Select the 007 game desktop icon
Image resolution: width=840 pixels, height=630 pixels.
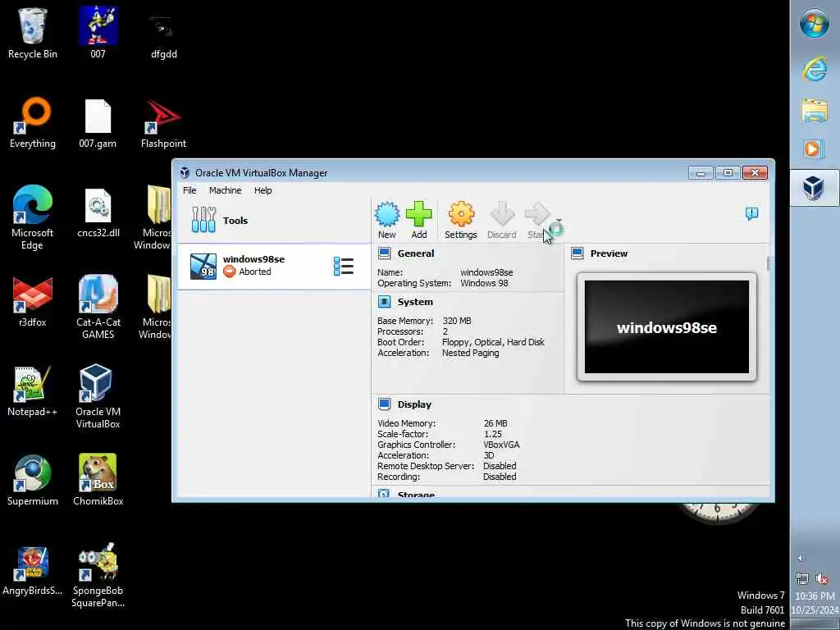[x=98, y=33]
